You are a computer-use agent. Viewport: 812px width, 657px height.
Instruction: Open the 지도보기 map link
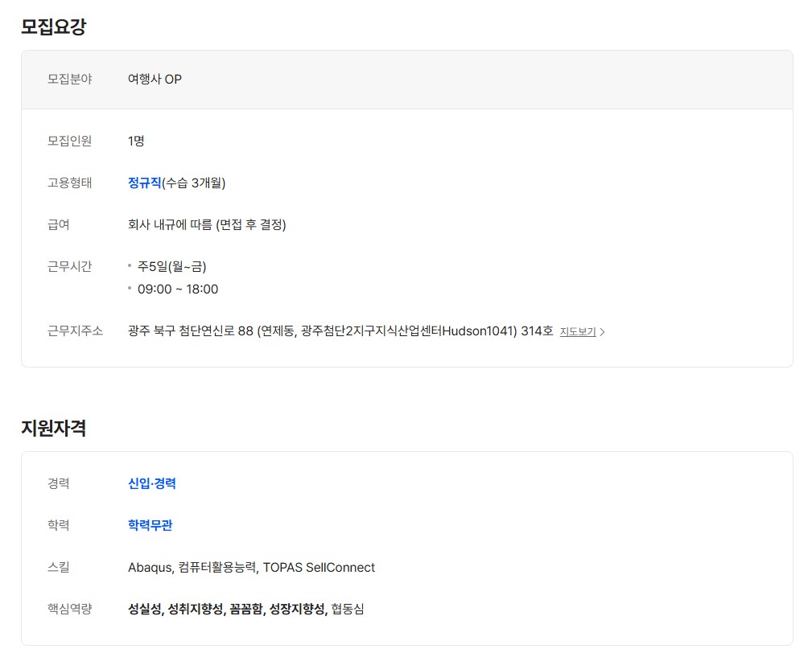point(577,331)
